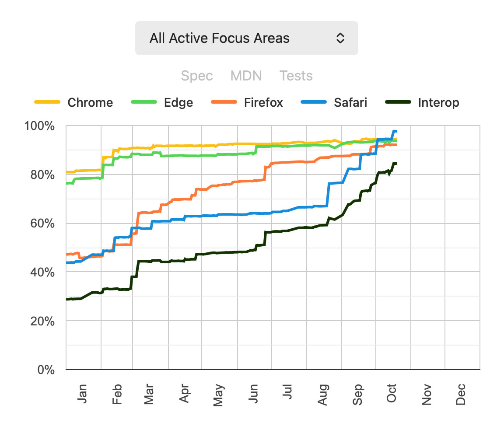Open the Spec link
Image resolution: width=504 pixels, height=426 pixels.
tap(197, 76)
